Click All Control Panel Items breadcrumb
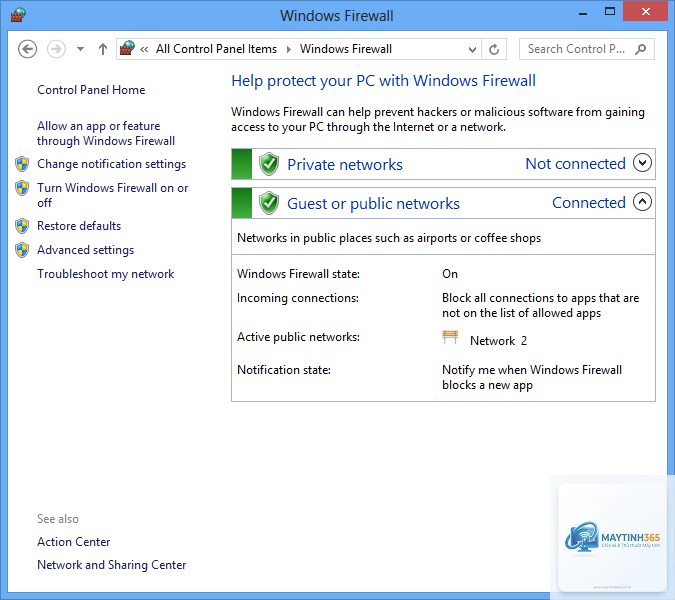 pos(217,49)
